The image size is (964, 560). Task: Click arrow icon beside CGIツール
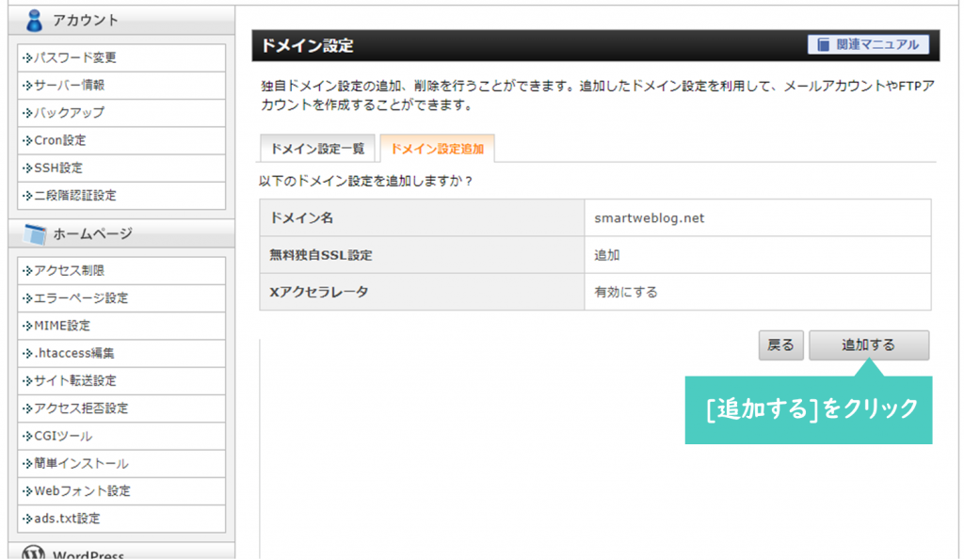27,437
